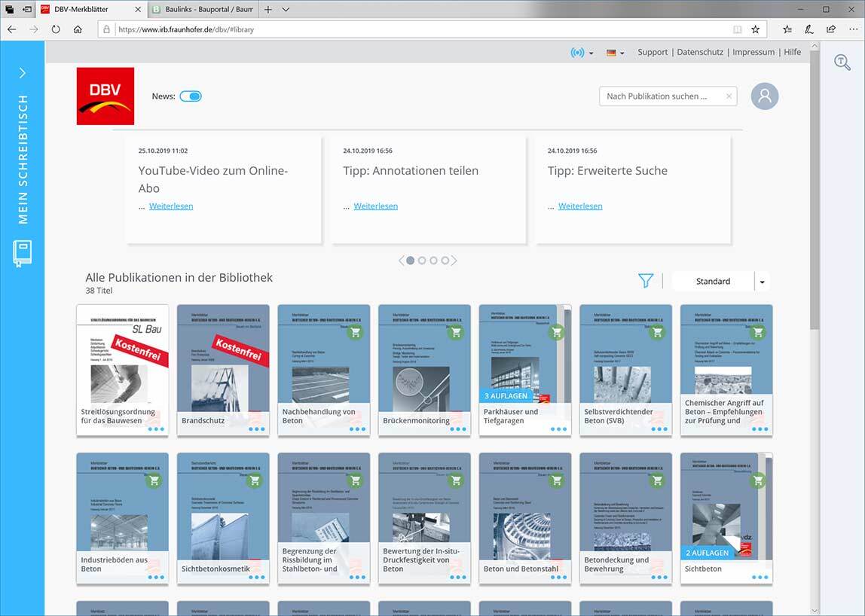Viewport: 865px width, 616px height.
Task: Open browser settings and more menu
Action: click(x=854, y=29)
